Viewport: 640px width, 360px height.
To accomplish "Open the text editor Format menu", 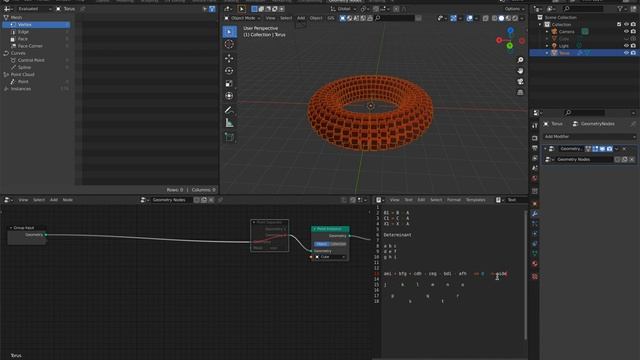I will pyautogui.click(x=453, y=200).
